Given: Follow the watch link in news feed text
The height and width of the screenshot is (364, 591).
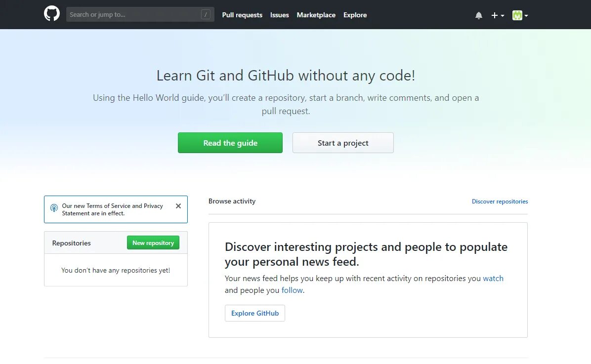Looking at the screenshot, I should (x=493, y=278).
